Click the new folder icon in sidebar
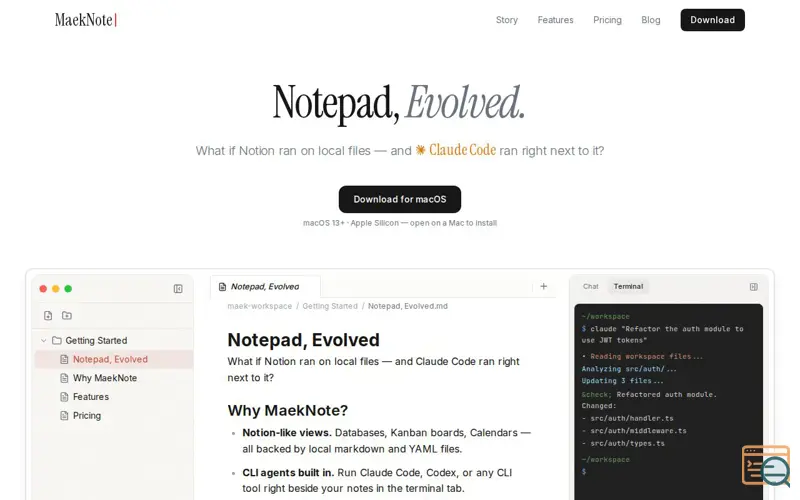Screen dimensions: 800x500 pyautogui.click(x=67, y=315)
